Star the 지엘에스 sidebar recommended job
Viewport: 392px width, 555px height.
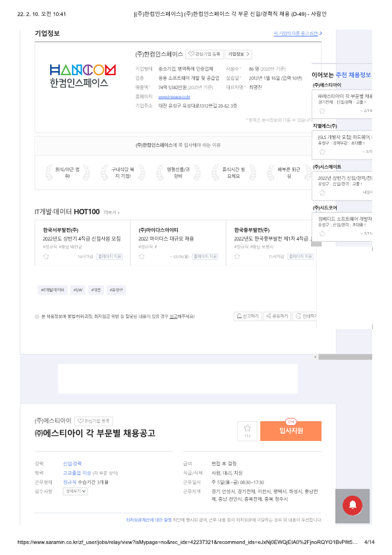[x=322, y=152]
